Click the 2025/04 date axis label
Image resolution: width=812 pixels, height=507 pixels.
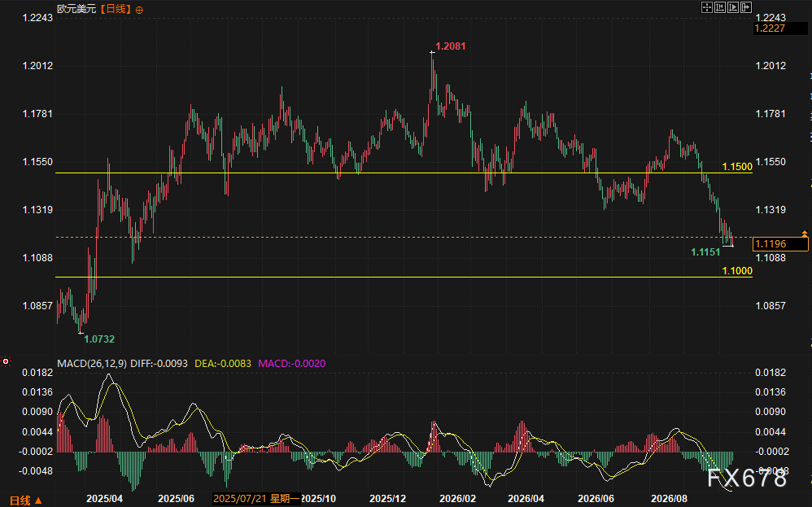105,499
